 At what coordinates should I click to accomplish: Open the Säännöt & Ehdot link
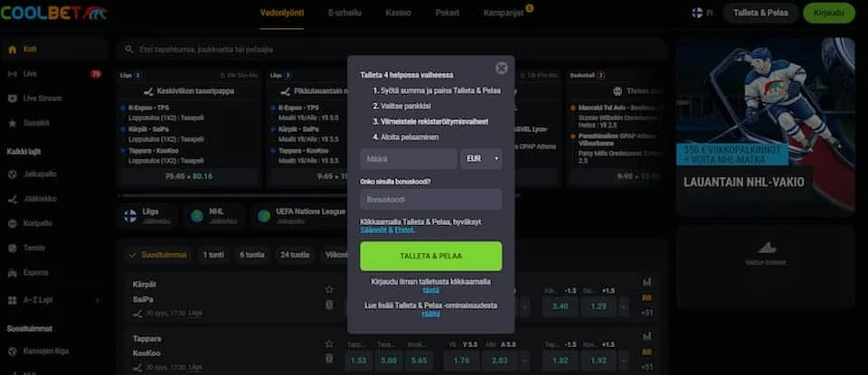coord(387,230)
